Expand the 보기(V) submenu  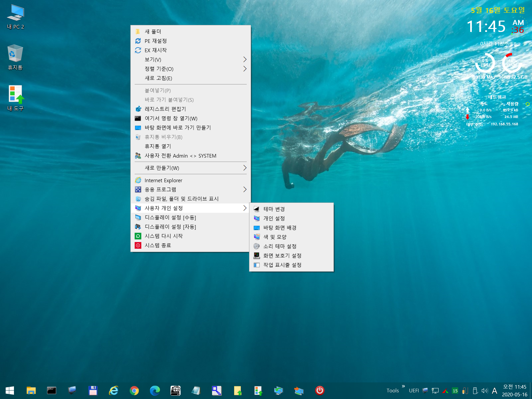tap(191, 60)
